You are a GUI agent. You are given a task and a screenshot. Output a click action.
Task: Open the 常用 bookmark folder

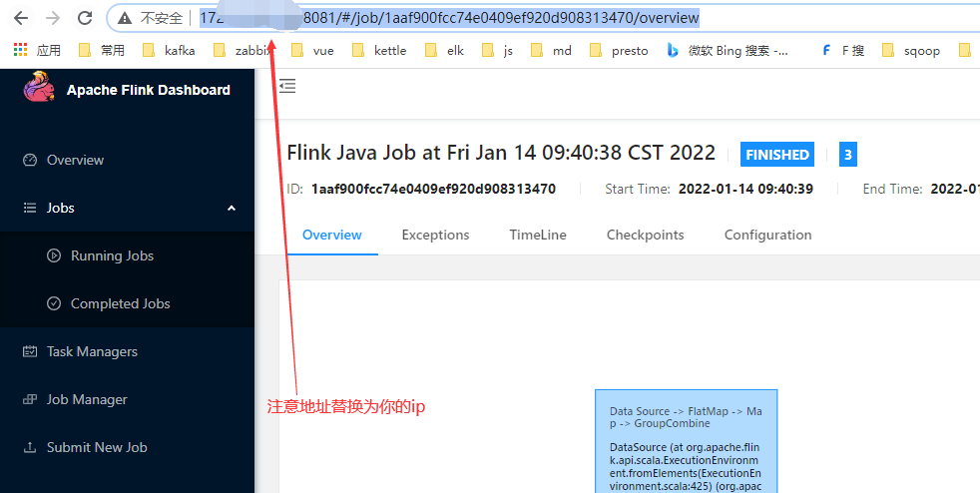pyautogui.click(x=102, y=51)
